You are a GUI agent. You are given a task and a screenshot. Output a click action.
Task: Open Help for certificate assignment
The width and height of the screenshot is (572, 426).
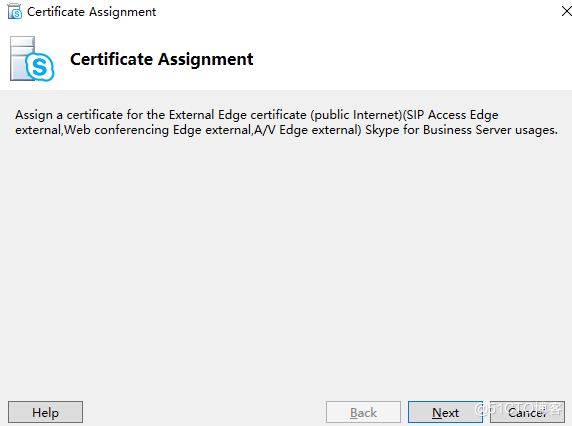click(46, 413)
